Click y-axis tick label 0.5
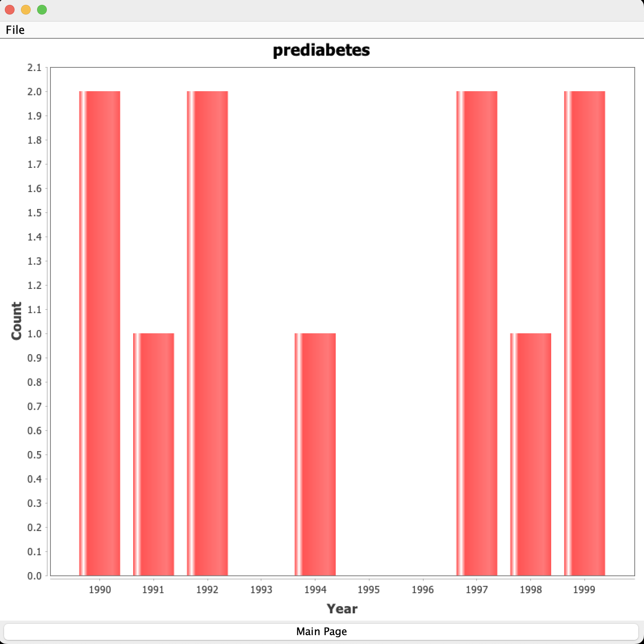644x644 pixels. pos(34,455)
